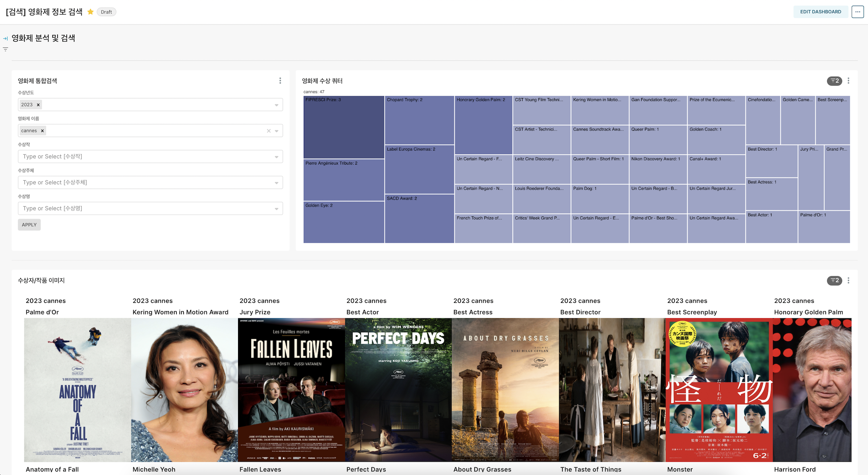Open the 영화제 통합검색 chart options menu
Viewport: 868px width, 475px height.
[280, 81]
